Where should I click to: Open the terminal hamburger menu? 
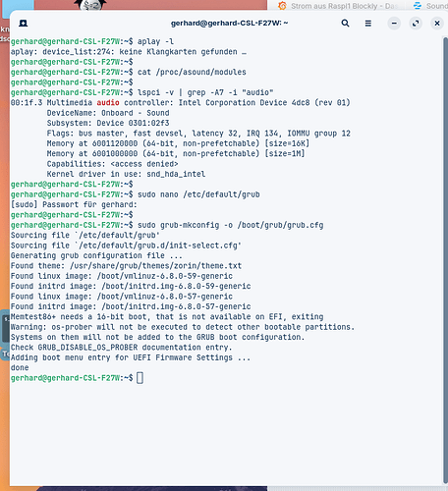[368, 24]
